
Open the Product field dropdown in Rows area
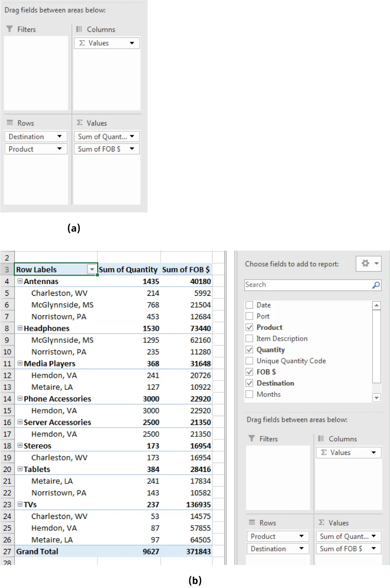[x=301, y=536]
